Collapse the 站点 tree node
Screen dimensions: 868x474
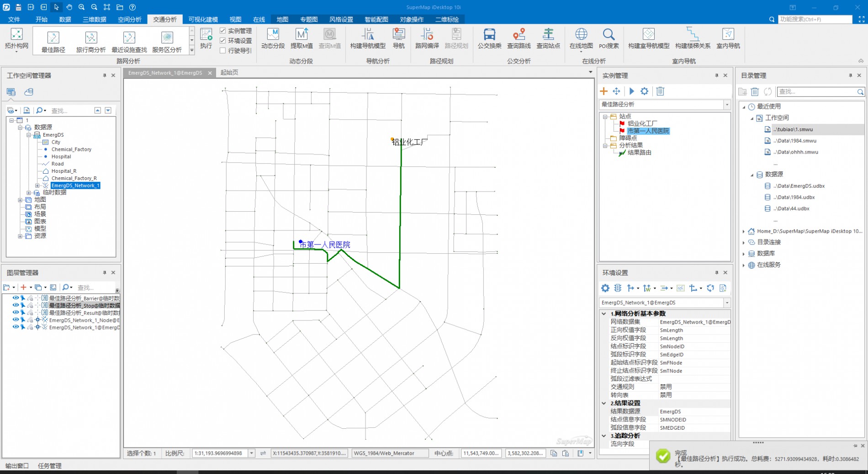pos(605,117)
